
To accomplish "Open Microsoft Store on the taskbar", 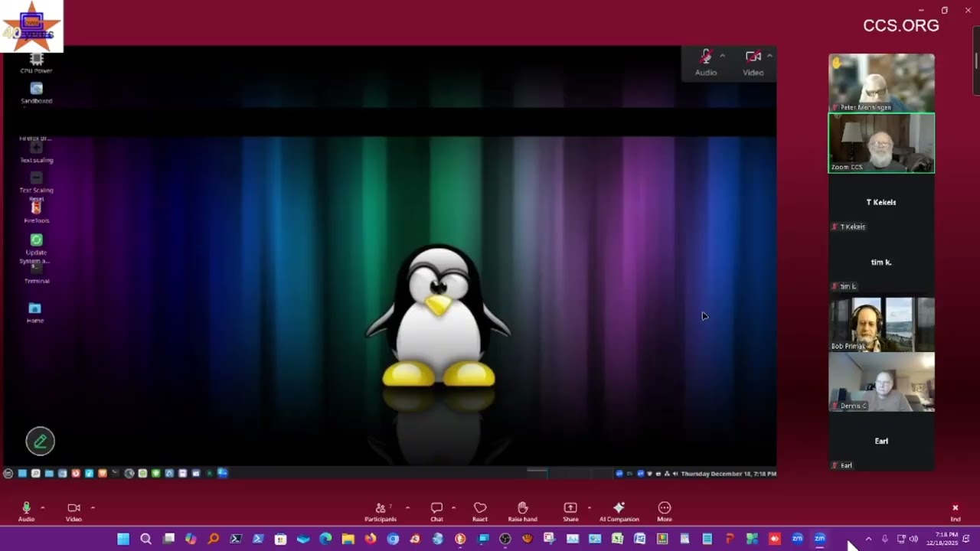I will pos(280,539).
